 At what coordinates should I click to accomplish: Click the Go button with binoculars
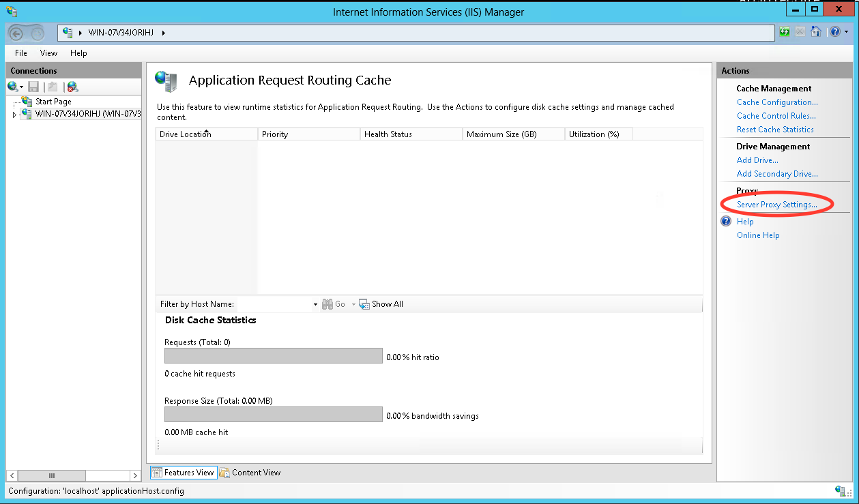[x=334, y=304]
